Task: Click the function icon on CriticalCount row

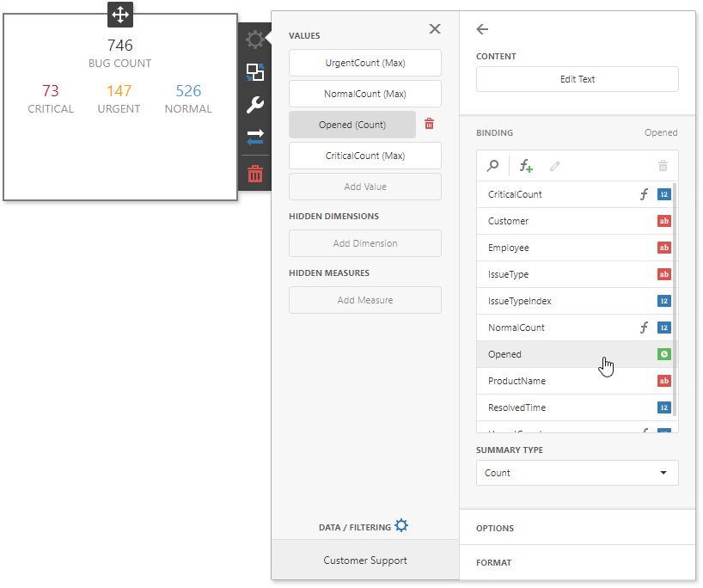Action: coord(644,194)
